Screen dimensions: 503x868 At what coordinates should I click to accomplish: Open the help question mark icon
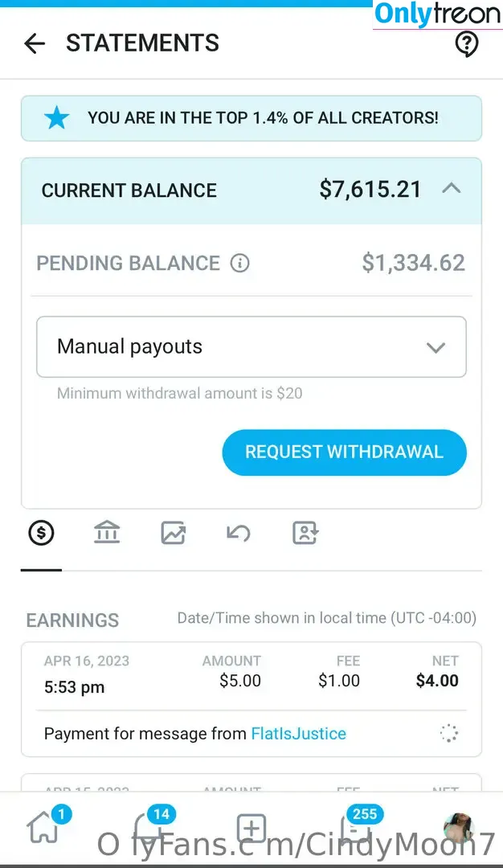(467, 43)
